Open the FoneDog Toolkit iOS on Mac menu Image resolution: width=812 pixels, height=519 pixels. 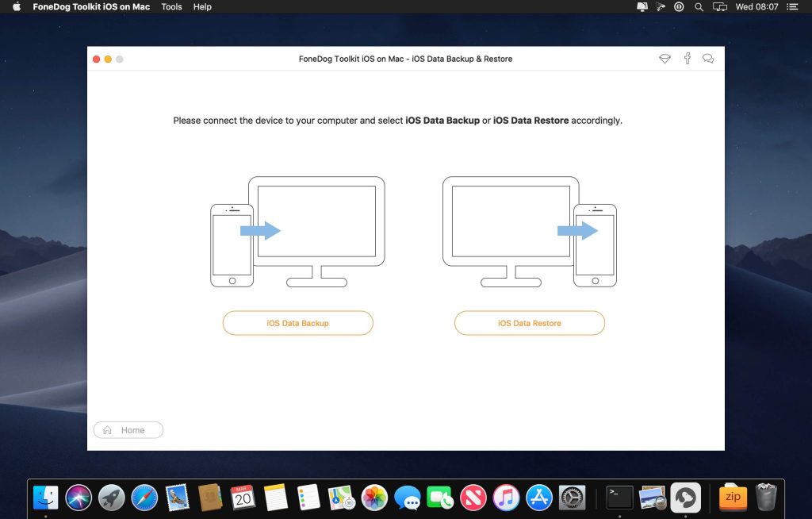pos(90,6)
